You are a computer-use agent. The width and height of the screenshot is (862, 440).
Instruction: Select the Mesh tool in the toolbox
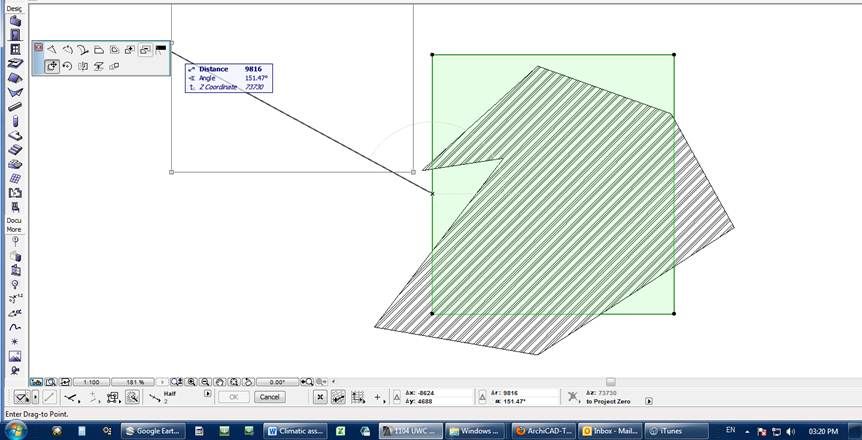tap(15, 164)
